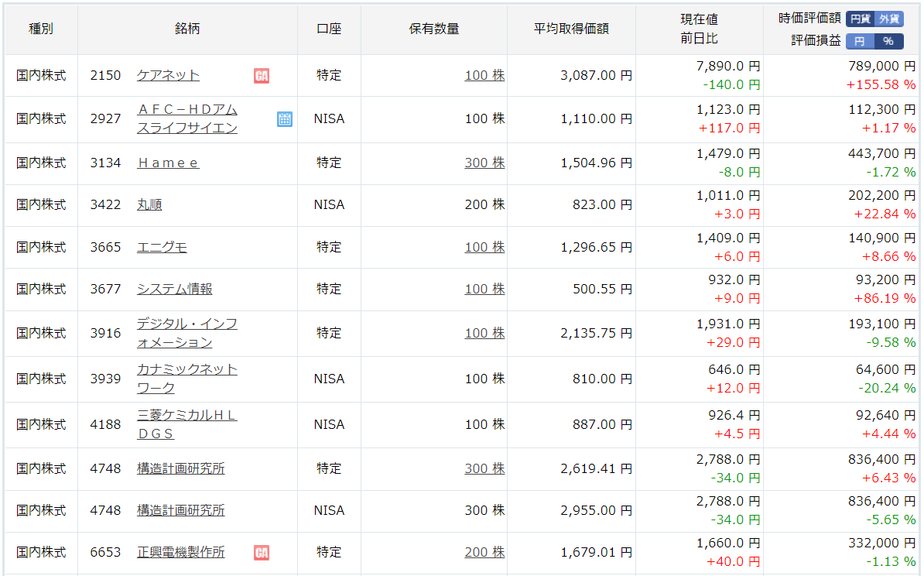This screenshot has width=924, height=576.
Task: Select stock code 3916
Action: click(105, 333)
